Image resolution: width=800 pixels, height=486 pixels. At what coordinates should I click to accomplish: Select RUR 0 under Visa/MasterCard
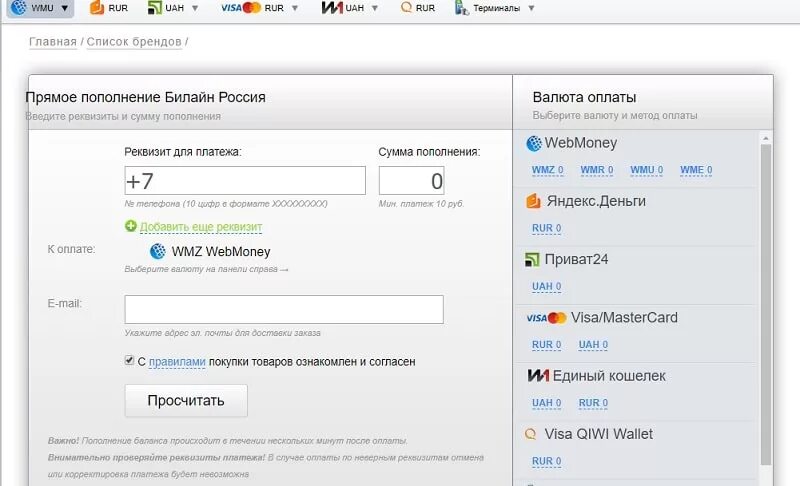546,344
